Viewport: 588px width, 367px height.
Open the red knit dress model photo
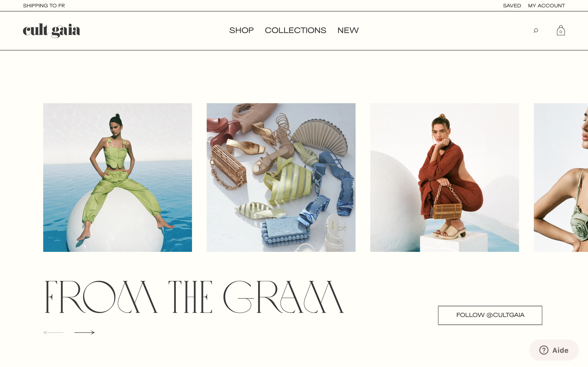tap(444, 178)
